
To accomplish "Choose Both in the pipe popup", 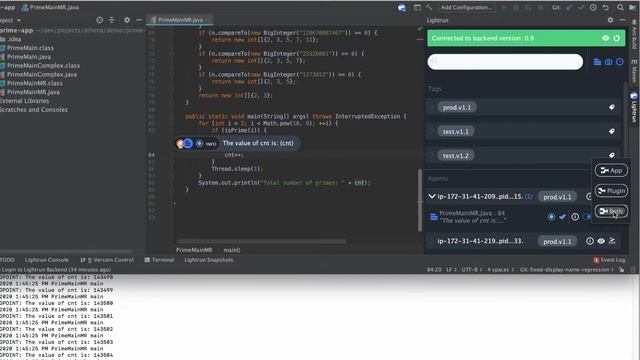I will pyautogui.click(x=611, y=211).
